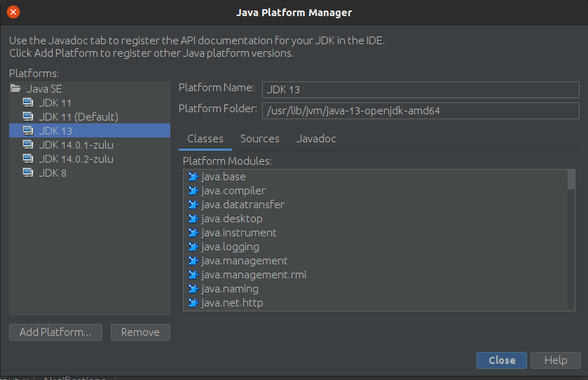Viewport: 588px width, 380px height.
Task: Click the java.desktop module icon
Action: click(193, 219)
